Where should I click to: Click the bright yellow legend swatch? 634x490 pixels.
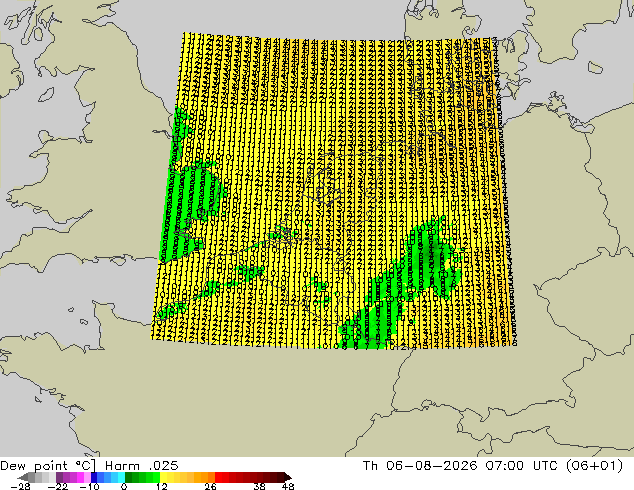click(x=163, y=477)
